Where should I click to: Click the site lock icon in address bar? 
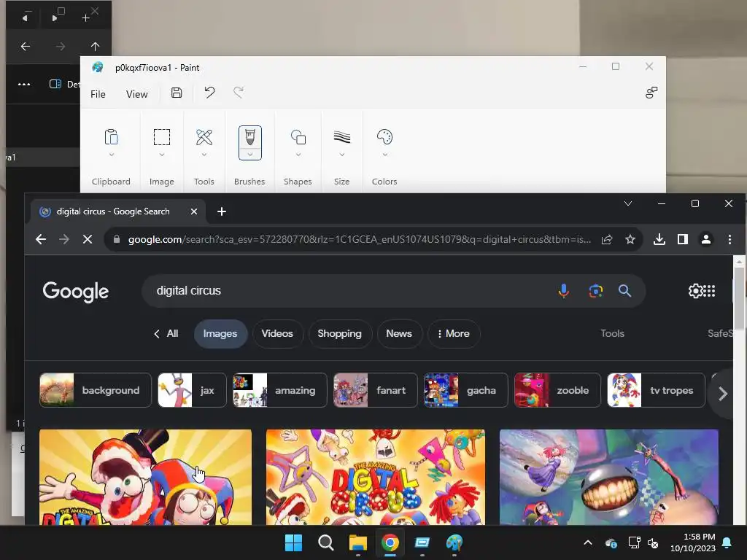tap(117, 239)
